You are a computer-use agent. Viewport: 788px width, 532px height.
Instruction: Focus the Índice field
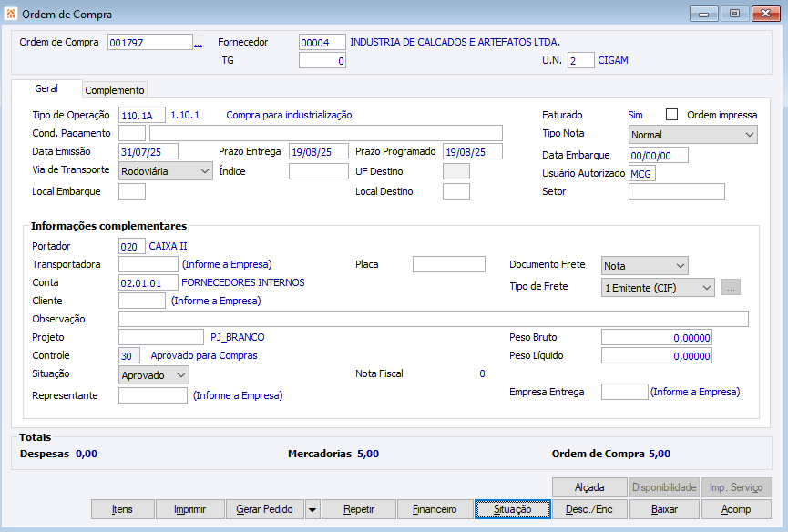[x=319, y=171]
